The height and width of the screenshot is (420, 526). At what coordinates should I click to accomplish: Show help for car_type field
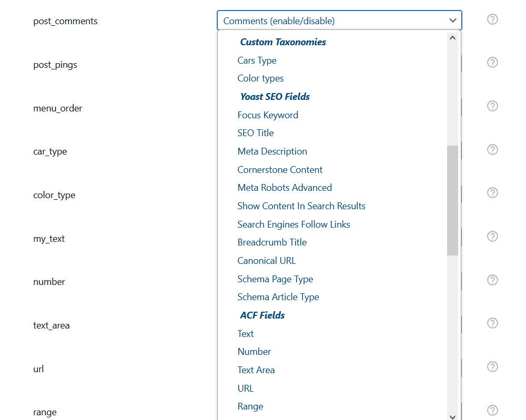(x=492, y=150)
